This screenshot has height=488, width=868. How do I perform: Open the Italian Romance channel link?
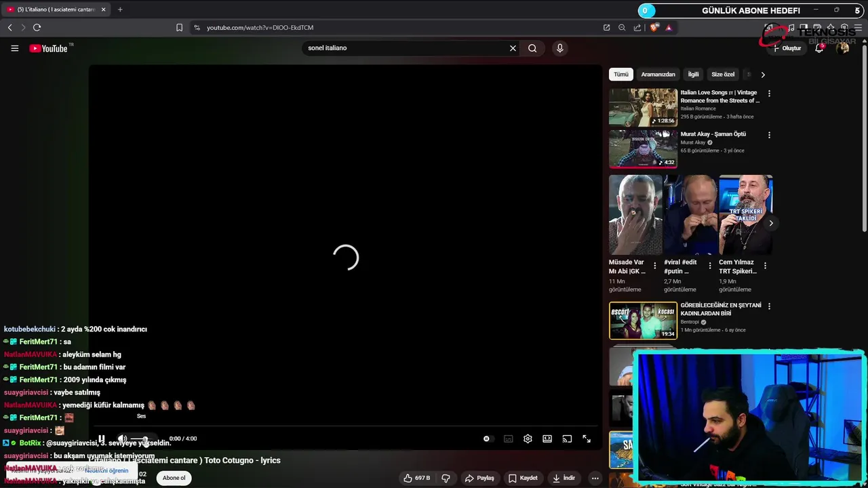(698, 108)
